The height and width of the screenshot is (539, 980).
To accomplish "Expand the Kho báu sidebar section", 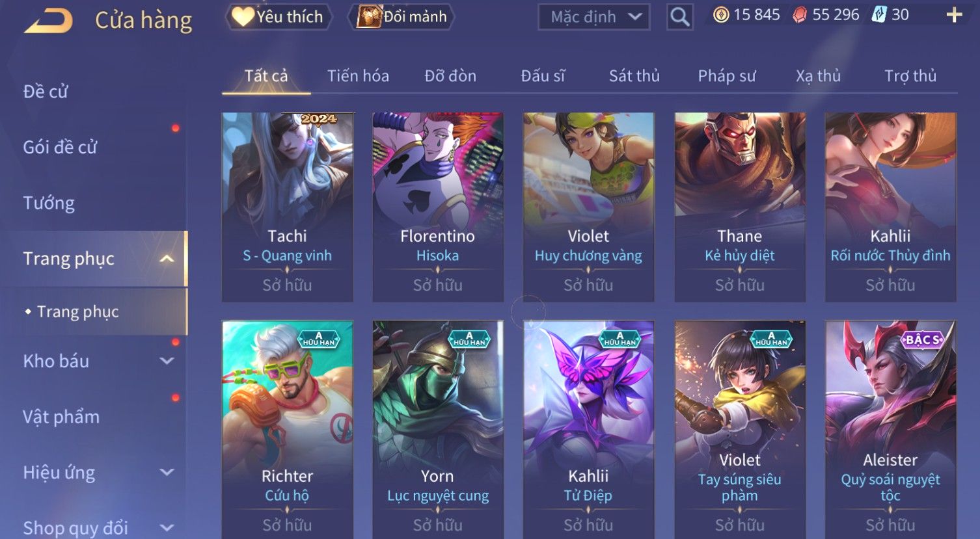I will [167, 361].
